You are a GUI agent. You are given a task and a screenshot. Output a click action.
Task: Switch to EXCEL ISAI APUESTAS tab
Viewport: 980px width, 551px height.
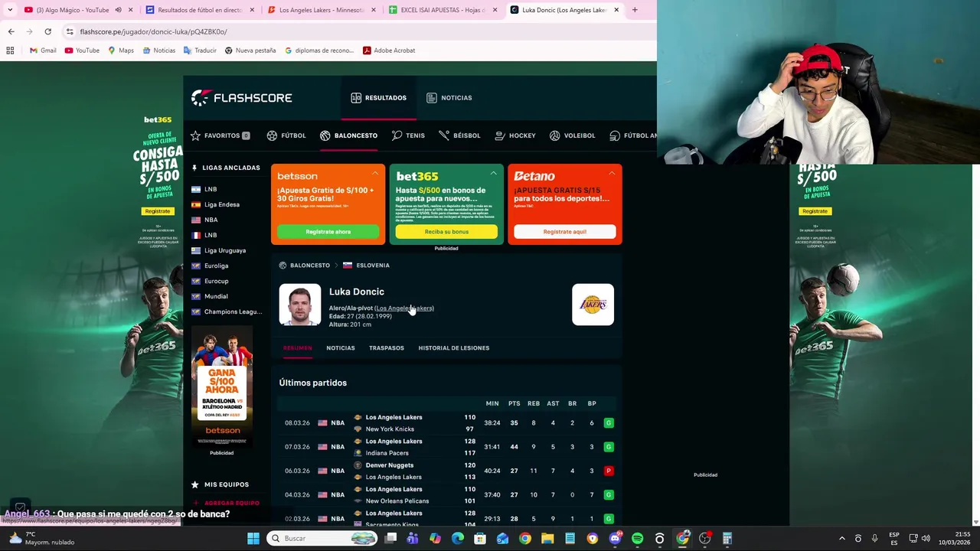point(444,10)
